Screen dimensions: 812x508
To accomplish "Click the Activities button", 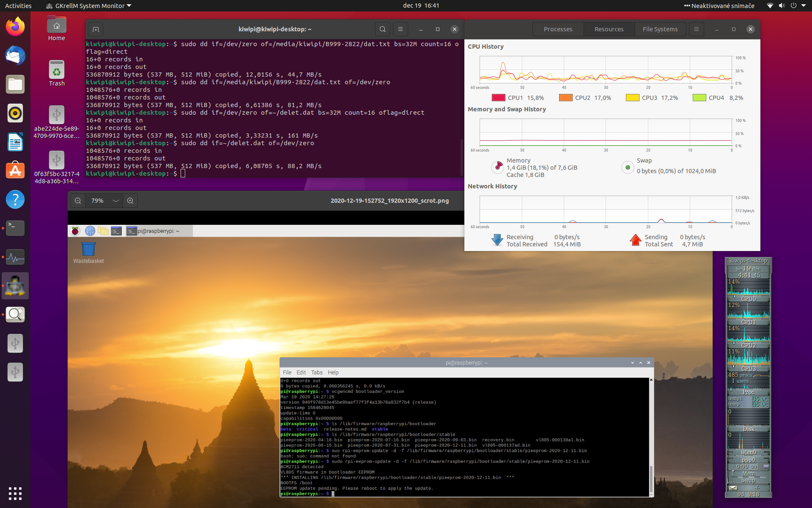I will click(x=18, y=6).
